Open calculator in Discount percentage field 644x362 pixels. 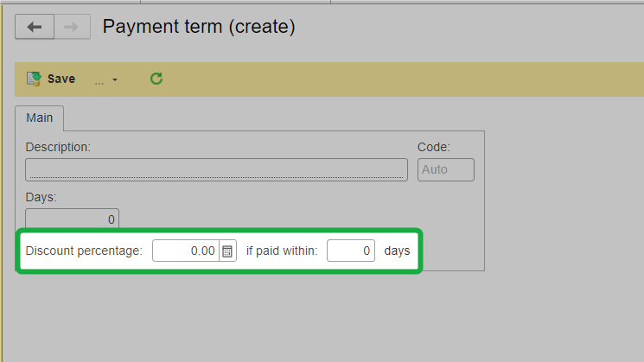(227, 251)
